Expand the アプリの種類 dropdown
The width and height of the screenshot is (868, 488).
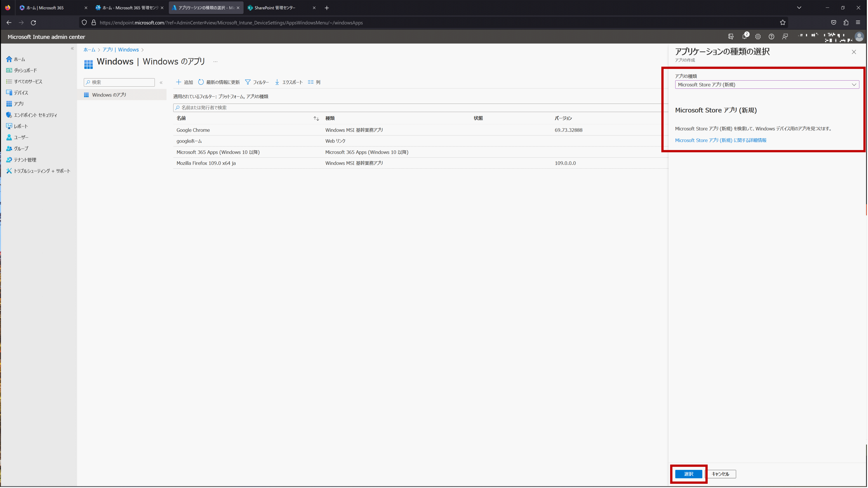pos(767,85)
